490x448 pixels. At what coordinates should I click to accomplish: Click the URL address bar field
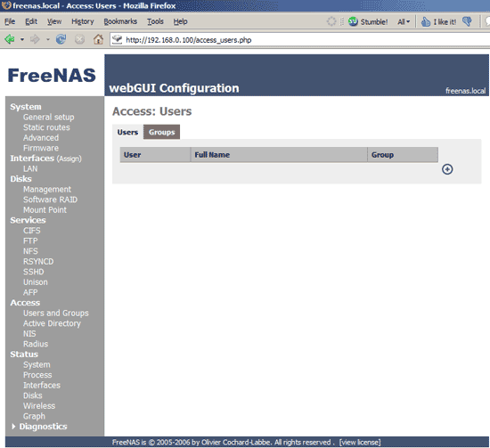[x=300, y=40]
